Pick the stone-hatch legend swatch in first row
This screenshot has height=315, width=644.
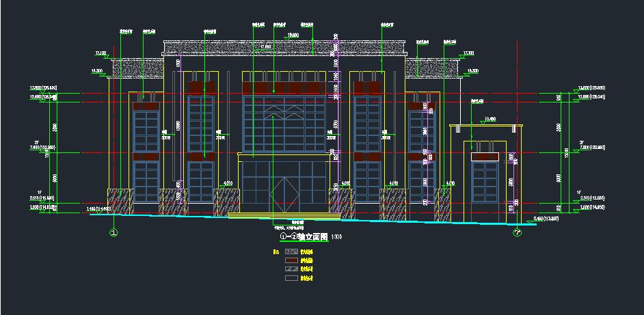click(291, 251)
